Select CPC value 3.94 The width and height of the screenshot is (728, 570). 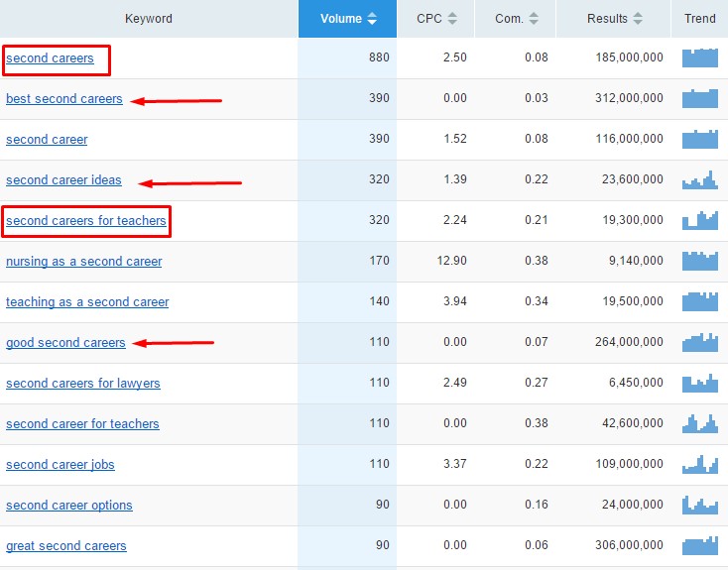point(455,301)
